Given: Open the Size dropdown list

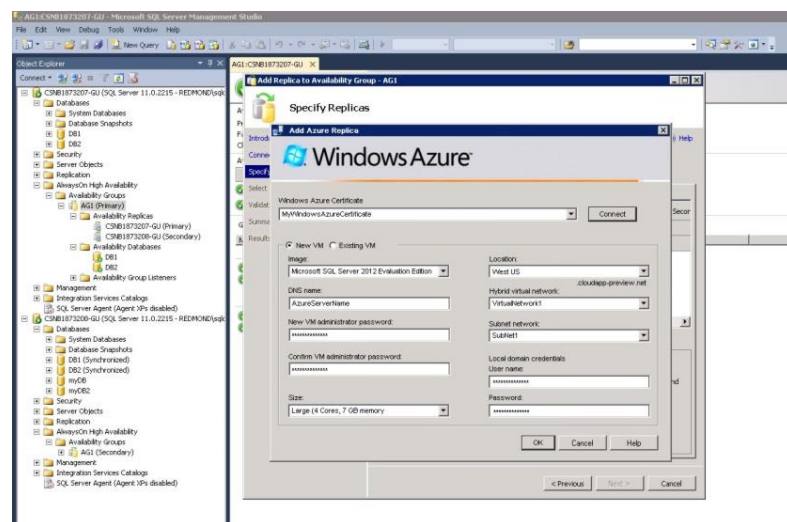Looking at the screenshot, I should [x=443, y=411].
